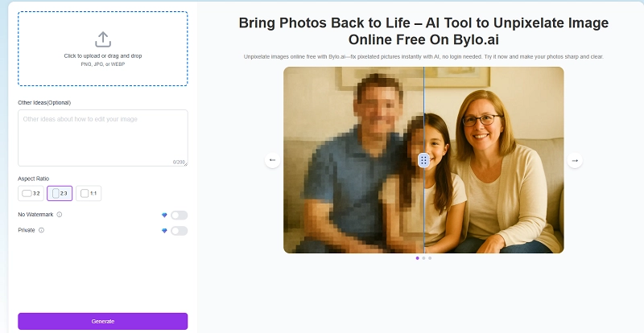Click the 0/200 character counter
This screenshot has height=333, width=644.
[x=178, y=162]
